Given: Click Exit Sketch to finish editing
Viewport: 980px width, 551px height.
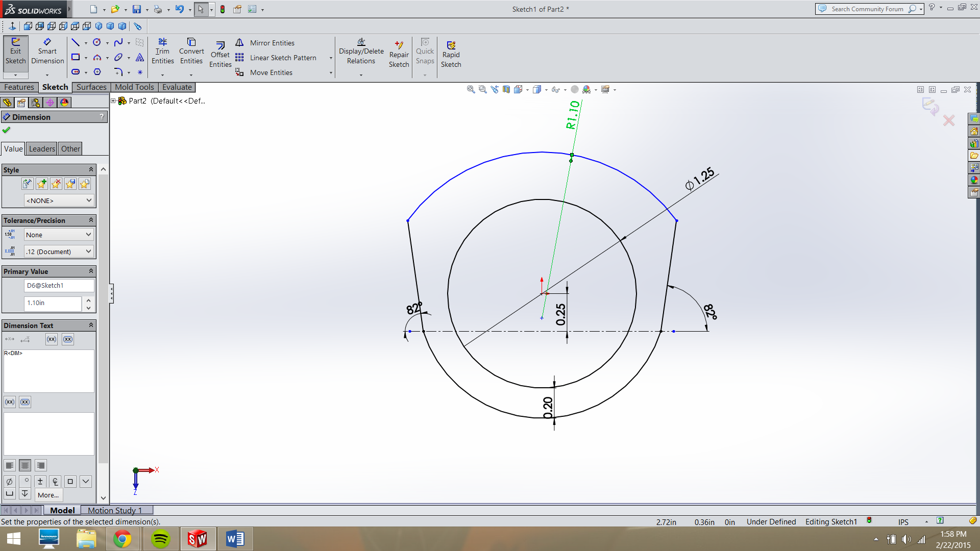Looking at the screenshot, I should coord(15,51).
